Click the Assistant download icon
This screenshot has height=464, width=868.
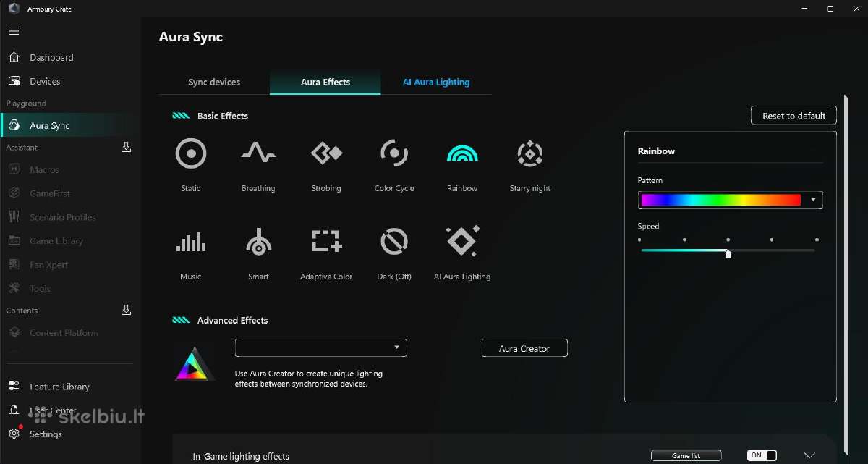tap(126, 147)
